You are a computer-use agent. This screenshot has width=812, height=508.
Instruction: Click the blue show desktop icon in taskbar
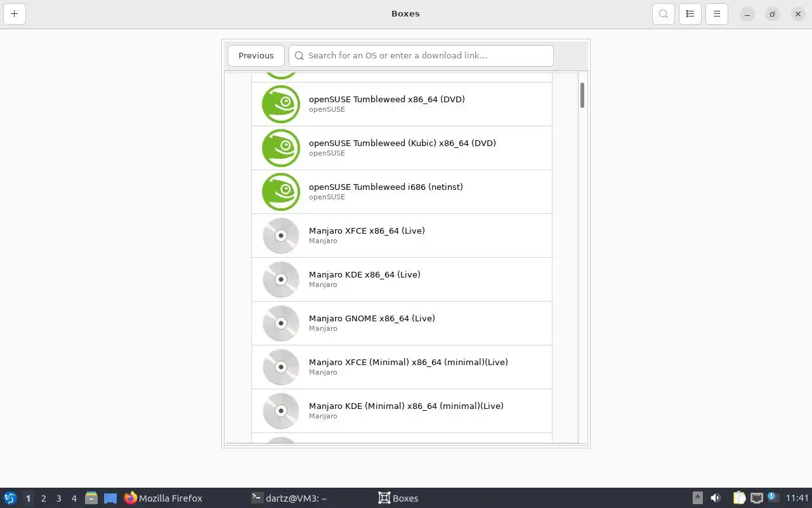110,498
